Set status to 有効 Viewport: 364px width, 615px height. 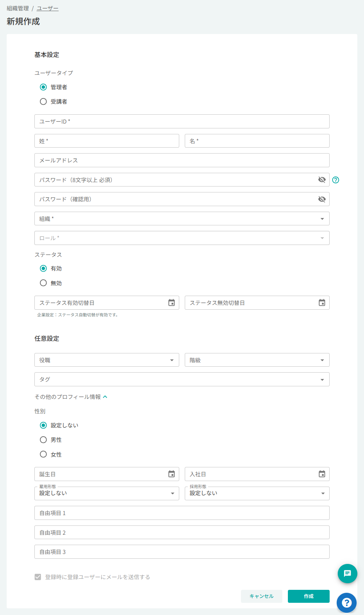click(43, 268)
